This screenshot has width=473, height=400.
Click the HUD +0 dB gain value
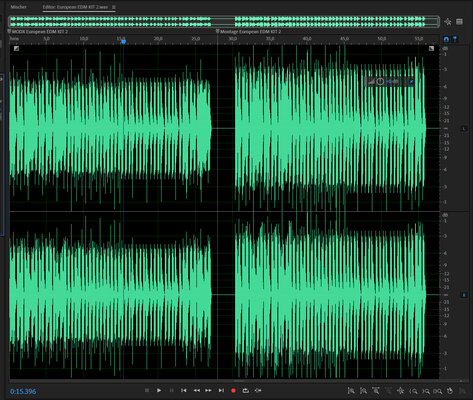[x=392, y=81]
